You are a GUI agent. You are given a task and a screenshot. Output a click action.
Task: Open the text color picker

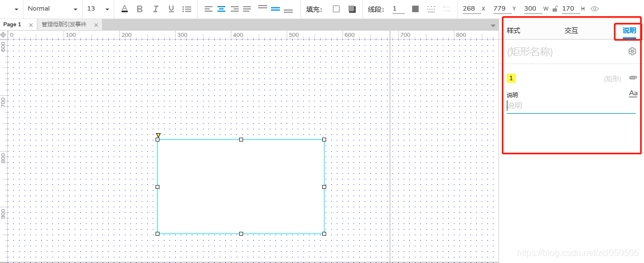coord(124,8)
